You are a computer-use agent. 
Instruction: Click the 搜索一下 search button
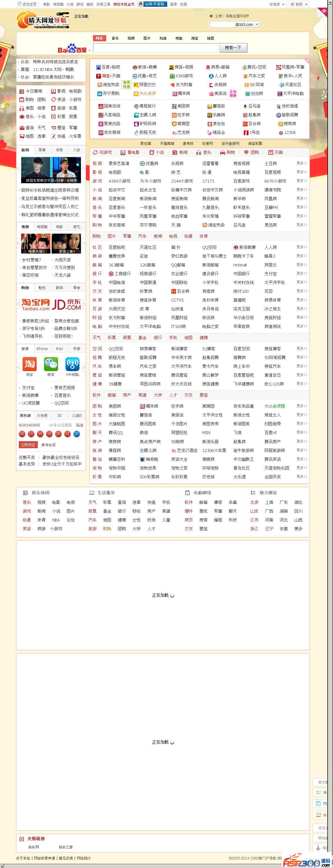[233, 47]
